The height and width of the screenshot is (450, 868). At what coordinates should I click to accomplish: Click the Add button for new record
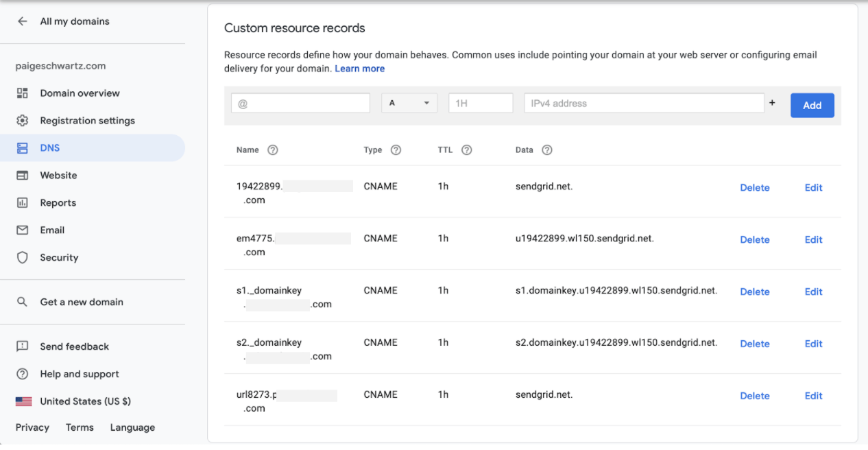[812, 105]
